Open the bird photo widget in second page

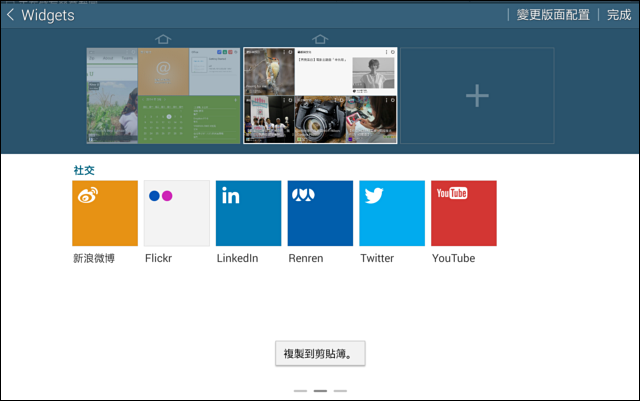pos(269,71)
